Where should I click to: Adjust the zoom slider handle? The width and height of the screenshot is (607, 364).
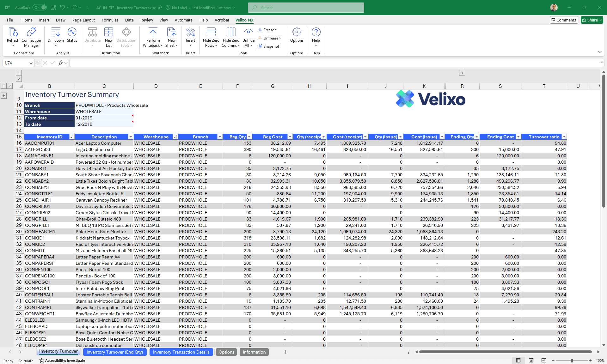click(572, 361)
